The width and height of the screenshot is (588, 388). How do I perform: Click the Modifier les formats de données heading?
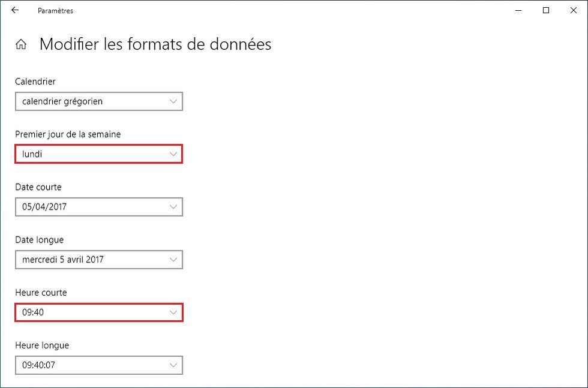[x=155, y=44]
